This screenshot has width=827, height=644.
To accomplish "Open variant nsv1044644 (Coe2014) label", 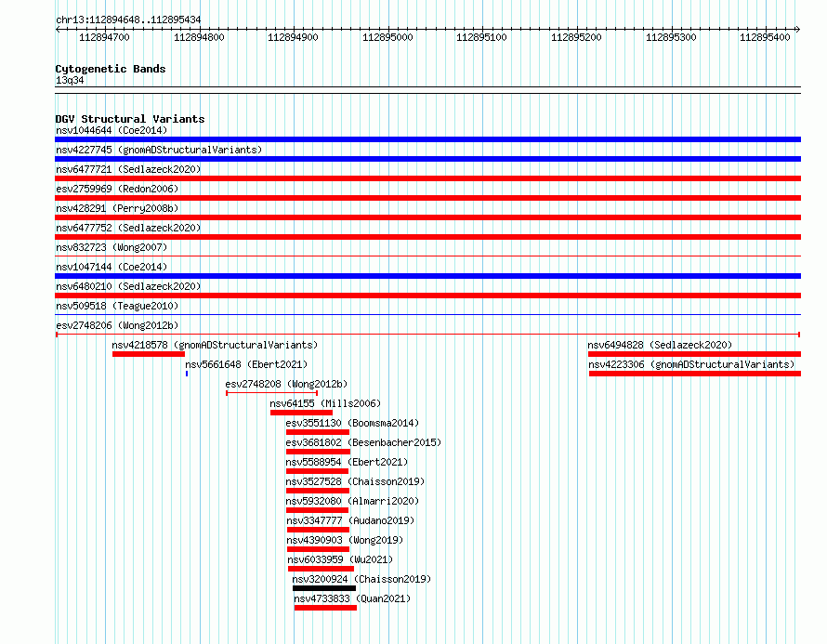I will click(112, 130).
